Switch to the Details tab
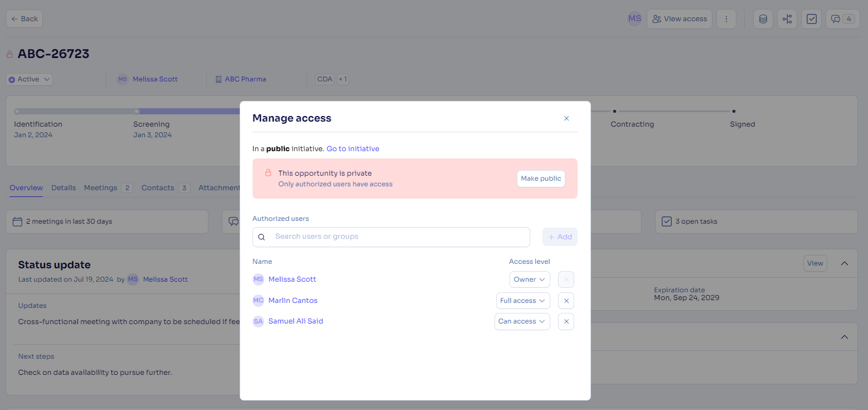This screenshot has width=868, height=410. coord(64,188)
